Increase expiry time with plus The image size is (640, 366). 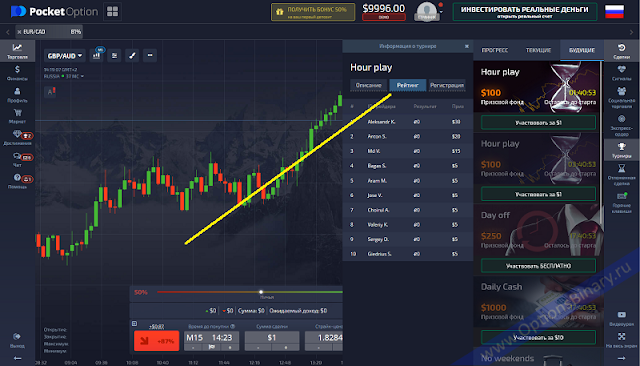tap(230, 347)
